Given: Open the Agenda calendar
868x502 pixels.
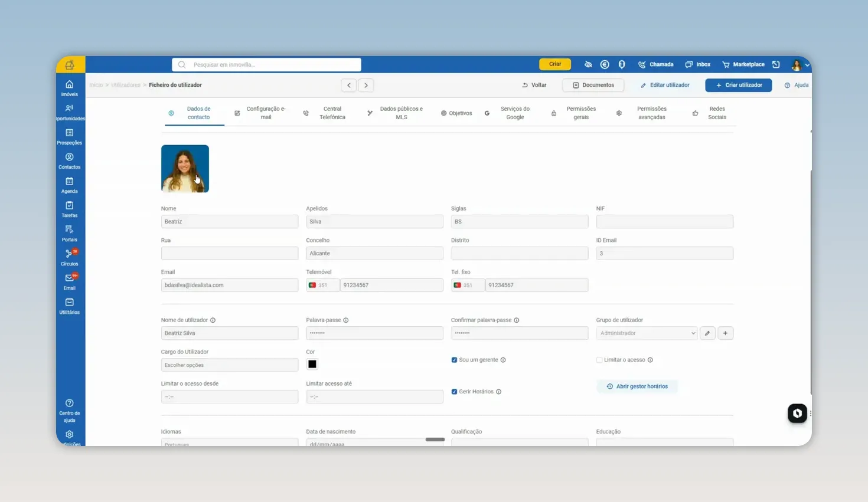Looking at the screenshot, I should point(69,185).
